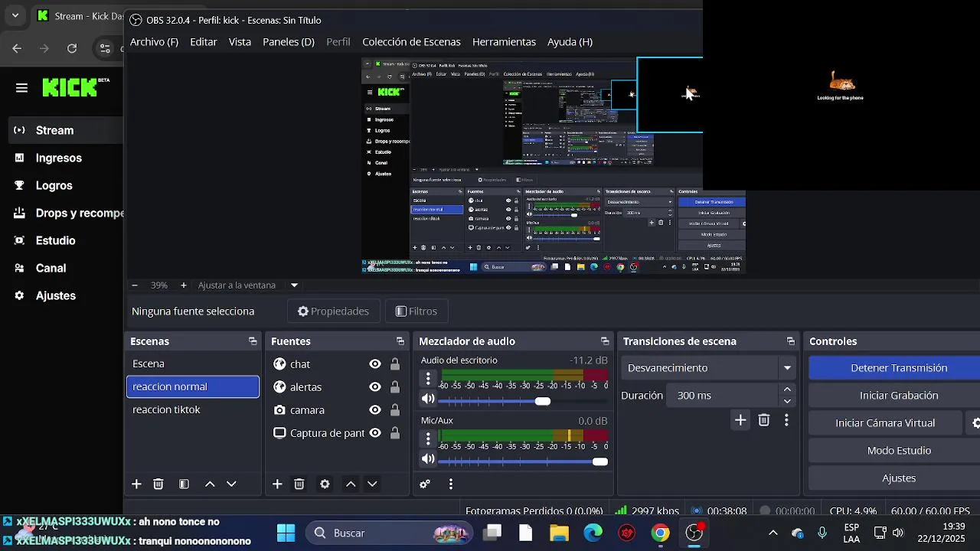This screenshot has width=980, height=551.
Task: Open transition properties three-dot menu
Action: (786, 419)
